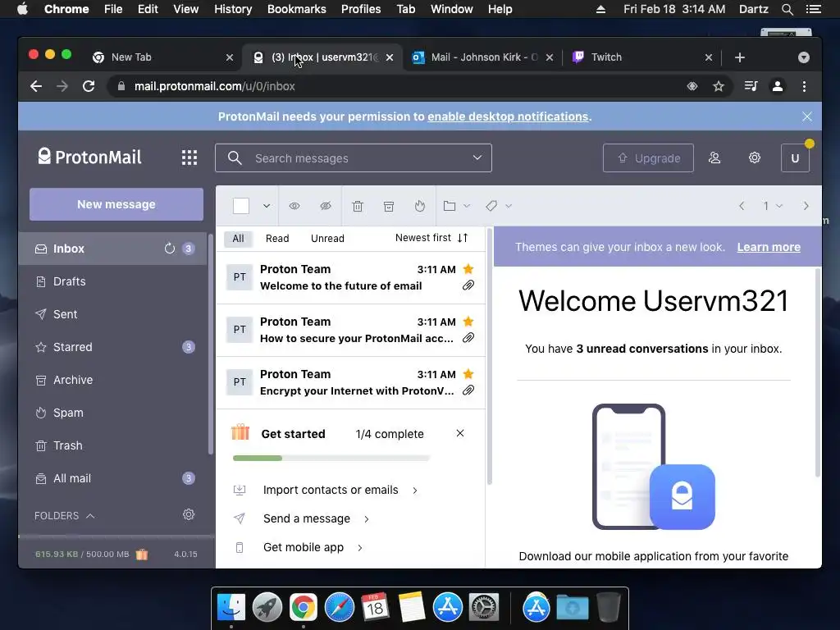
Task: Click the Upgrade button
Action: click(648, 158)
